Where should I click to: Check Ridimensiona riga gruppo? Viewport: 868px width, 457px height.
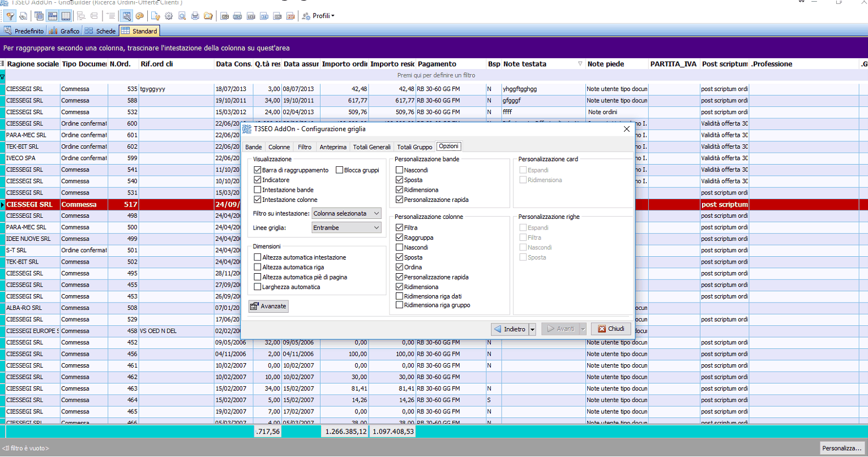pos(399,305)
